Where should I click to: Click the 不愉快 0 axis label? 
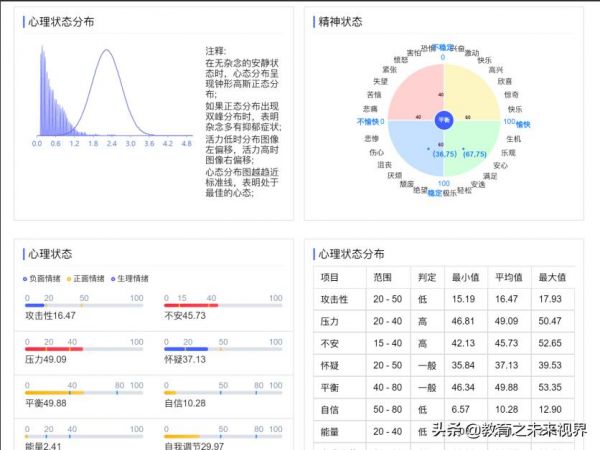pyautogui.click(x=370, y=122)
